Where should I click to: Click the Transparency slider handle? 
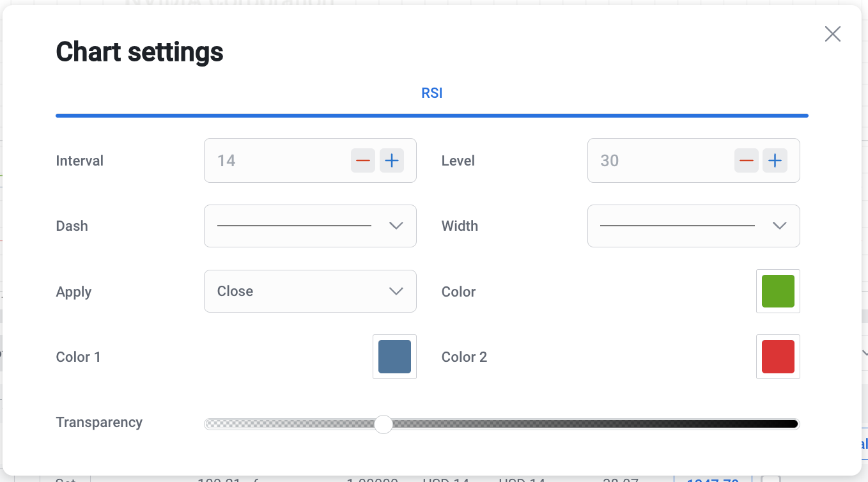384,424
